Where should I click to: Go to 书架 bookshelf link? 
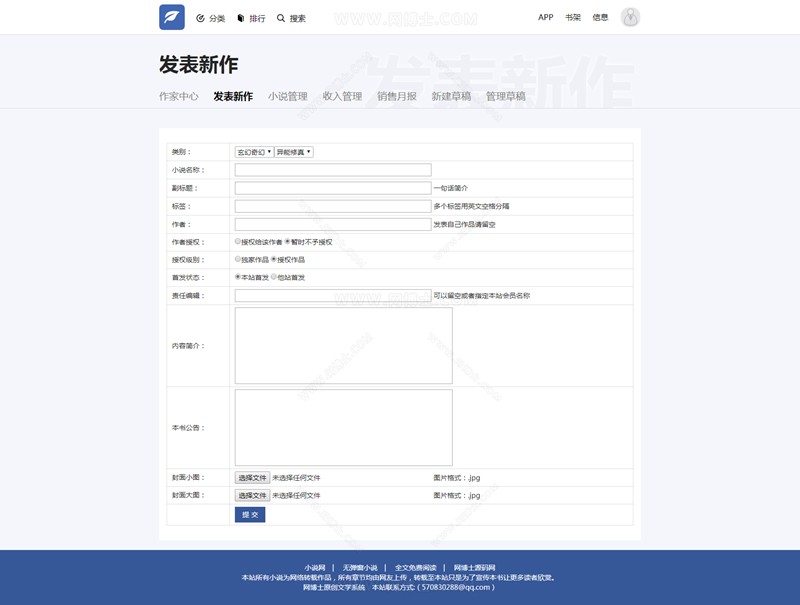tap(573, 17)
